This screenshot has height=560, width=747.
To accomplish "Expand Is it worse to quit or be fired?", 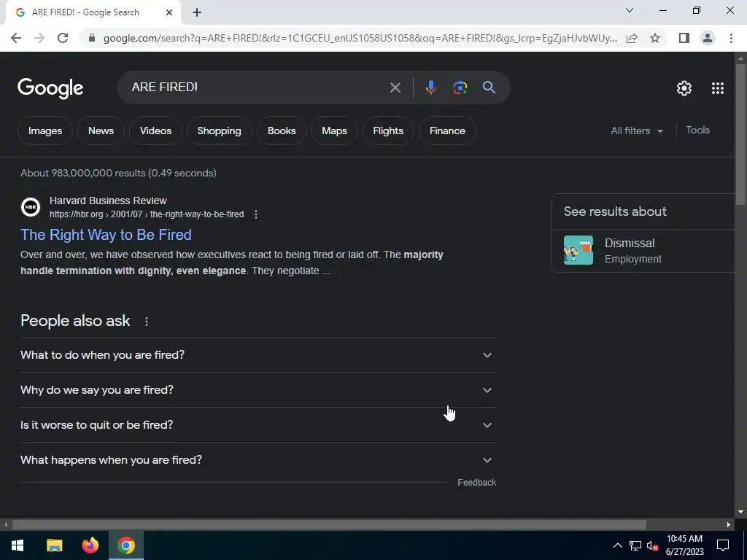I will point(258,425).
